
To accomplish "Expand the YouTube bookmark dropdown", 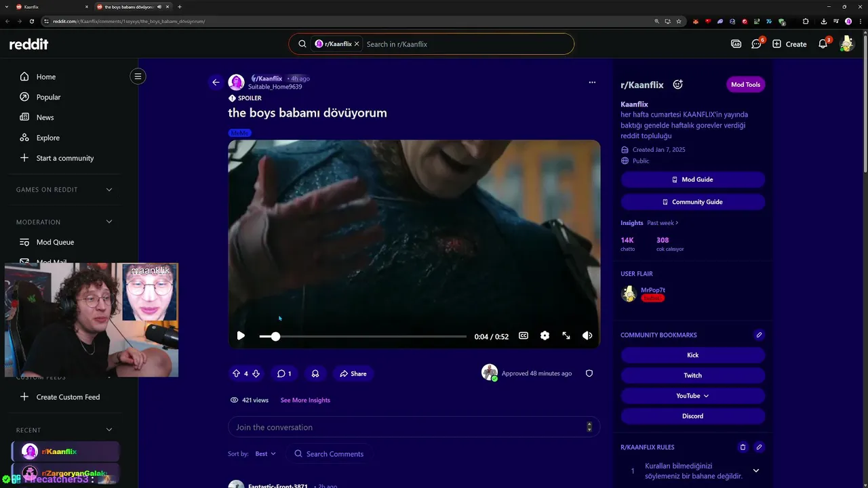I will [693, 396].
